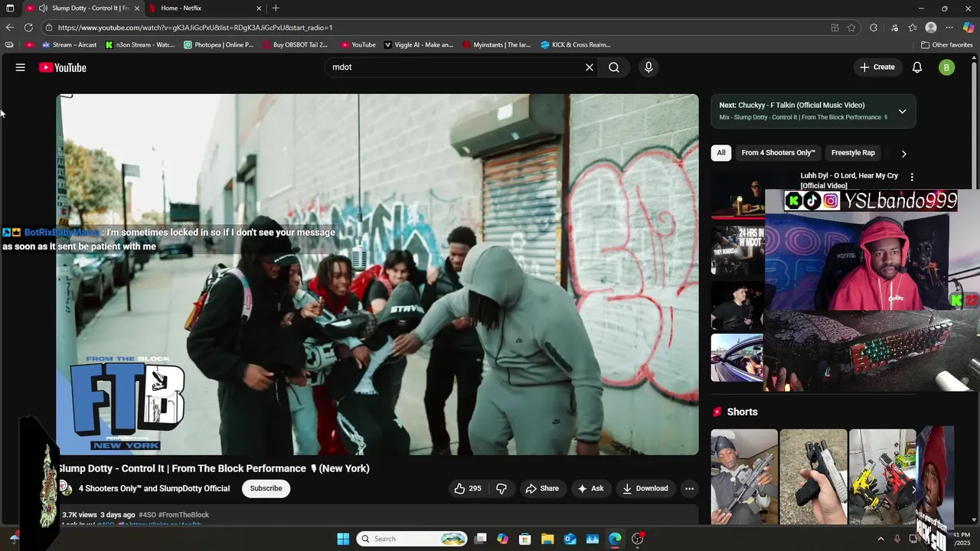Open the 24 HRS IN recommended thumbnail
Screen dimensions: 980x551
(737, 250)
